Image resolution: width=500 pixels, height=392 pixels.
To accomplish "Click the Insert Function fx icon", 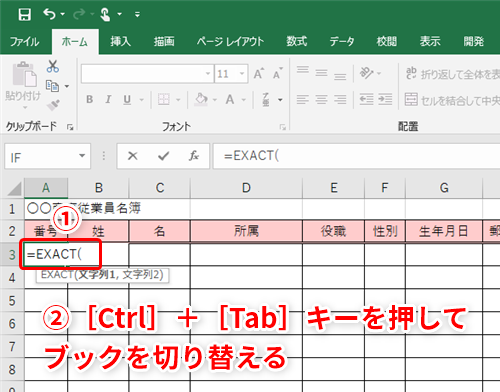I will pyautogui.click(x=194, y=156).
